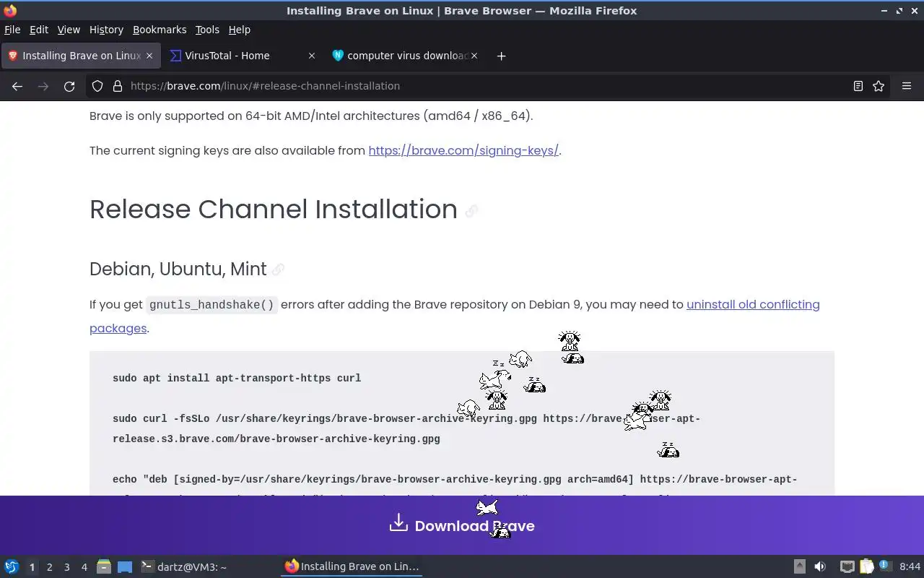The image size is (924, 578).
Task: Open network connection tray icon
Action: [847, 566]
